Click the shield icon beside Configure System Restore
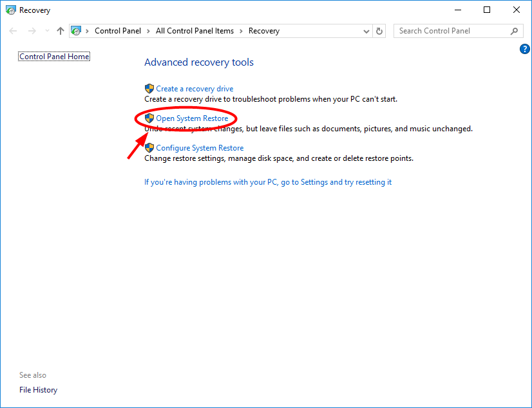 coord(149,147)
